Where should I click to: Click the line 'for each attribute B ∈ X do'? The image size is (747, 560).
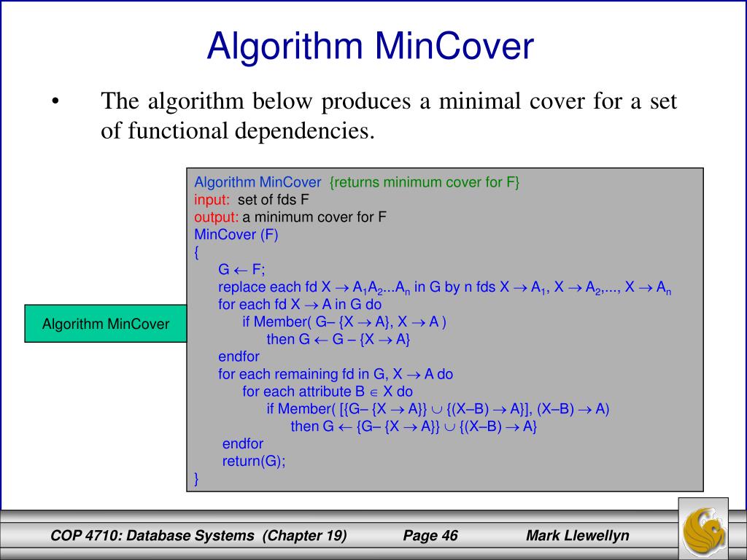pyautogui.click(x=328, y=392)
